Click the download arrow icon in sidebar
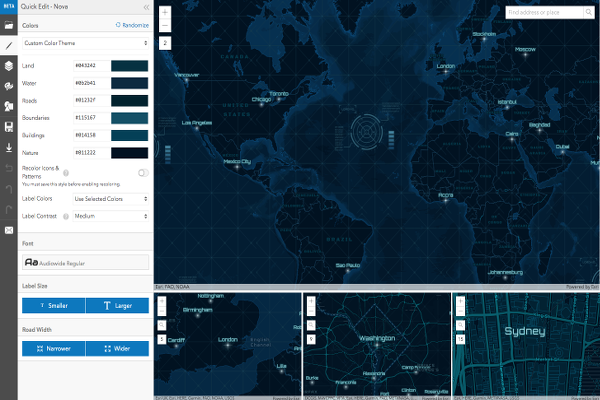Screen dimensions: 600x400 pos(8,147)
